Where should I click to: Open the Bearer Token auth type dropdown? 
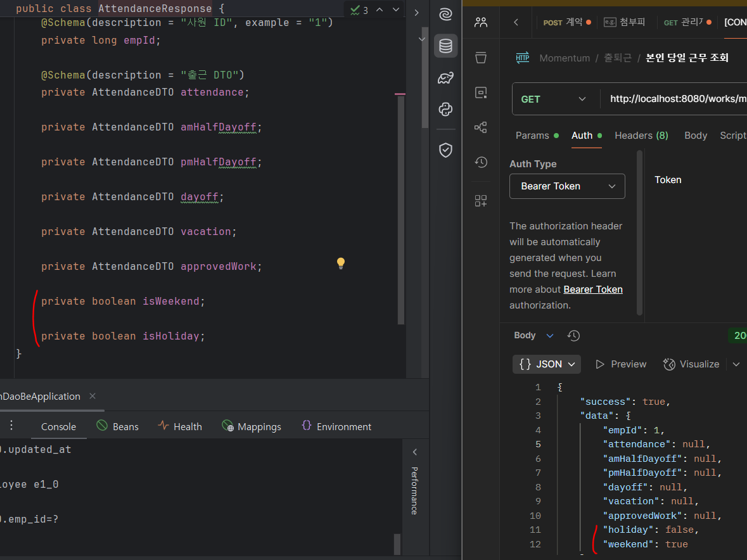[567, 186]
